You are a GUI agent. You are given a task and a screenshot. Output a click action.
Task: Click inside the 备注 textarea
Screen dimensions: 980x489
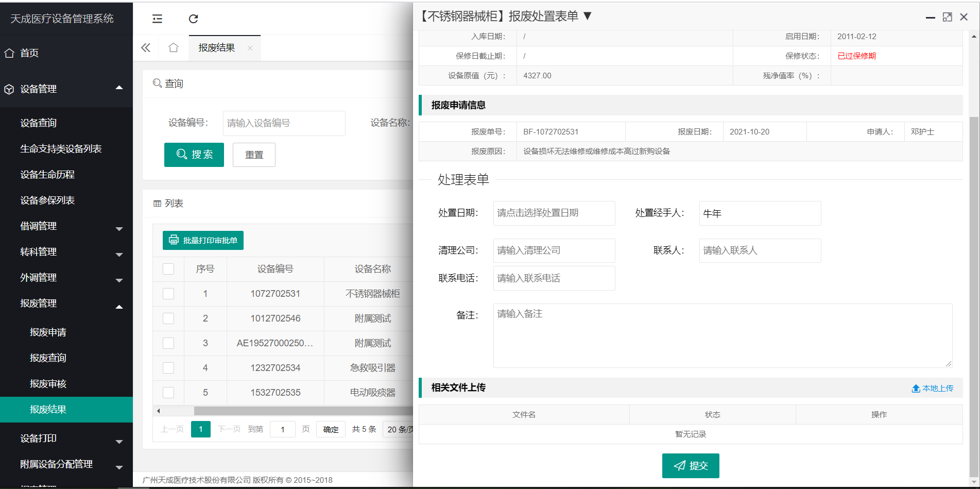723,335
